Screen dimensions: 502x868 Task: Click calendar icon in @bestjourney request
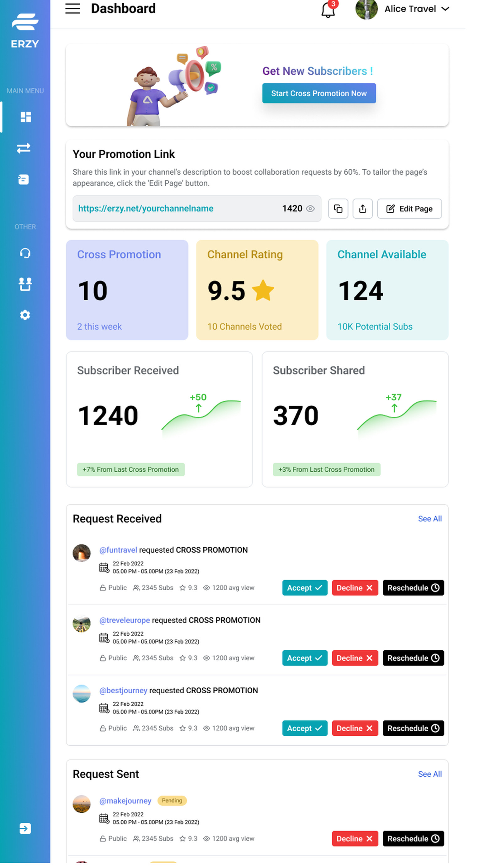click(x=104, y=708)
